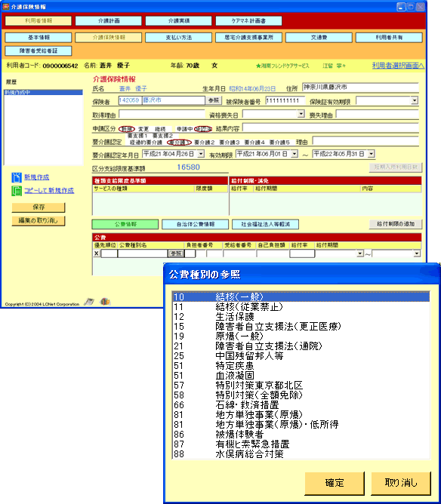Select 要介護2 care level option
The height and width of the screenshot is (504, 441).
[x=204, y=143]
